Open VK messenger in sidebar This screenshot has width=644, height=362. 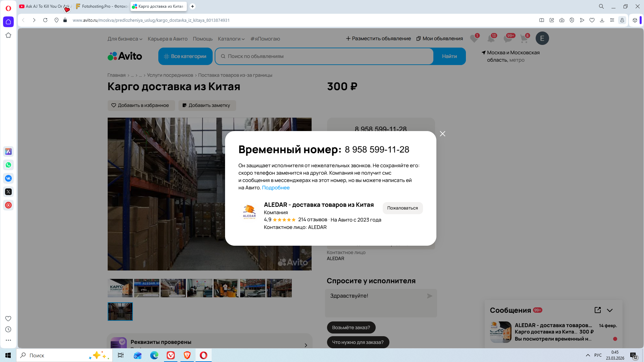pyautogui.click(x=8, y=178)
